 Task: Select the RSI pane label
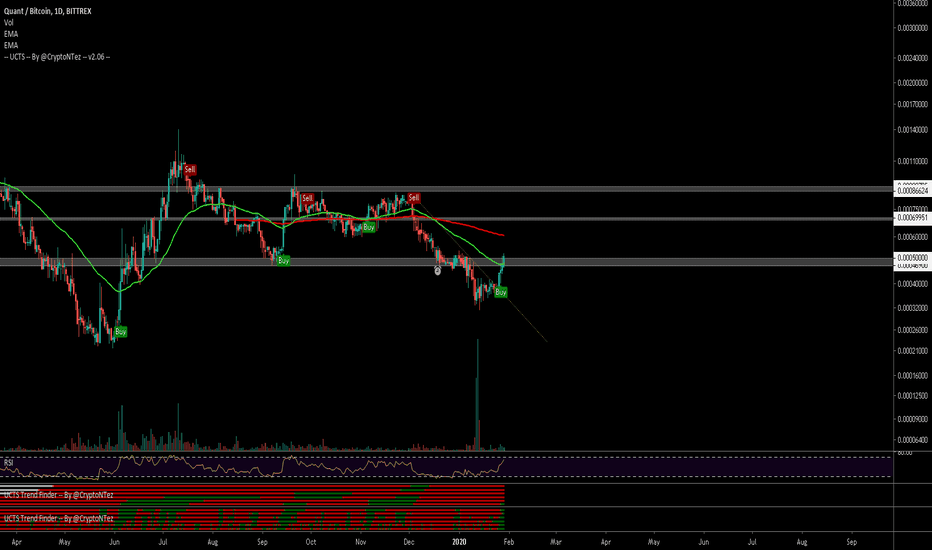tap(8, 463)
